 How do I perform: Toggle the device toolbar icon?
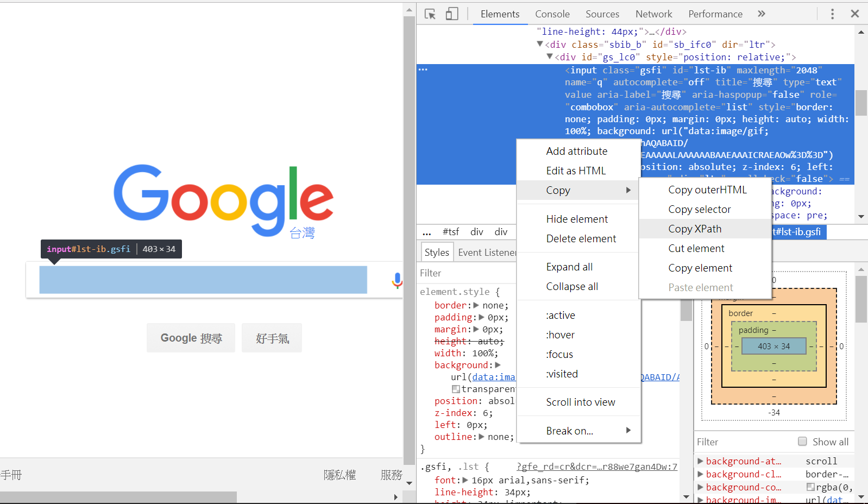click(x=452, y=14)
